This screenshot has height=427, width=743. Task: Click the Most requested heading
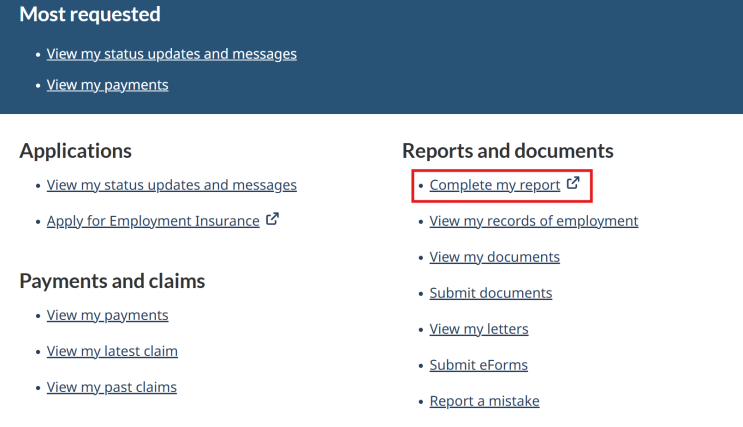click(x=90, y=15)
